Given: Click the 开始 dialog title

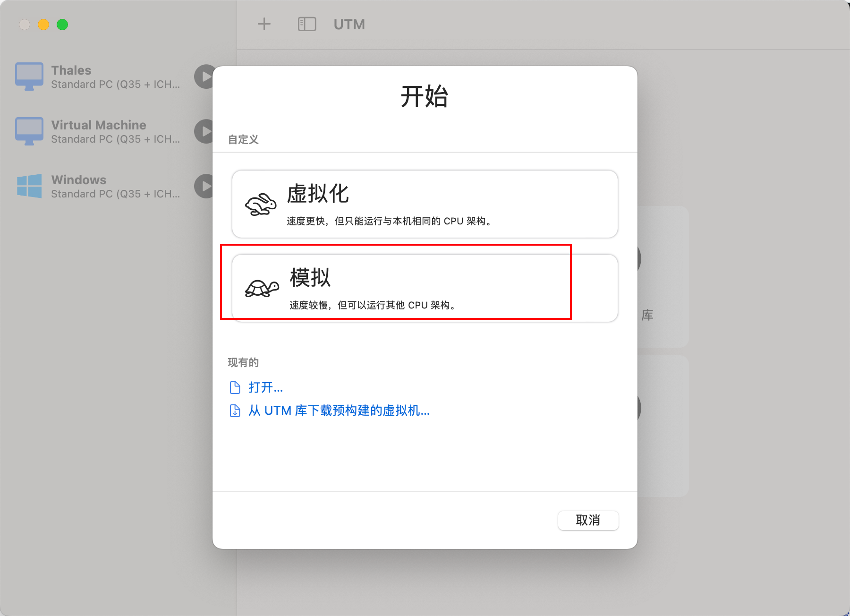Looking at the screenshot, I should [x=425, y=97].
